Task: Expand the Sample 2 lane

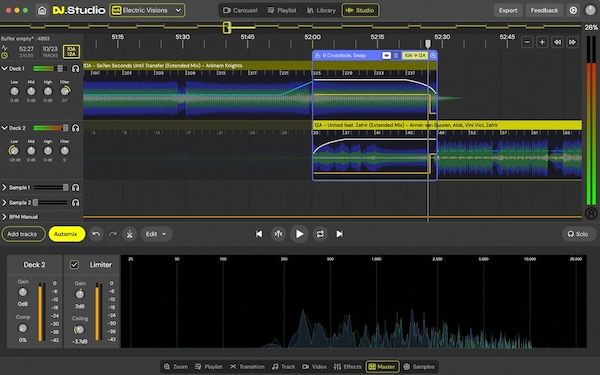Action: tap(4, 202)
